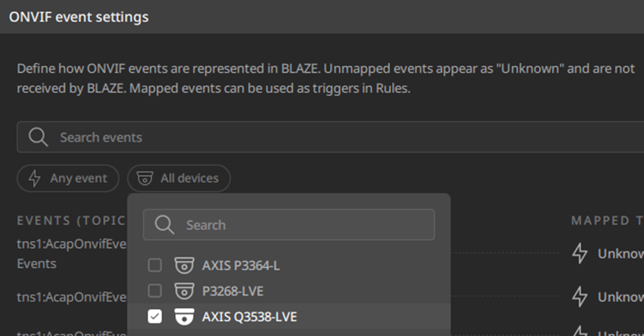Screen dimensions: 644x336
Task: Click the camera icon on All devices
Action: 145,178
